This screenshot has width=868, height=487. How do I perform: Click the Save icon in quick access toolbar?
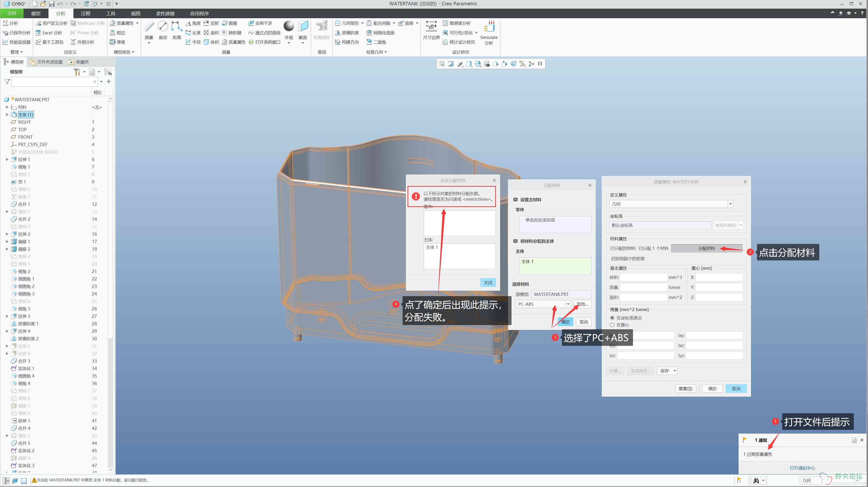click(x=52, y=4)
